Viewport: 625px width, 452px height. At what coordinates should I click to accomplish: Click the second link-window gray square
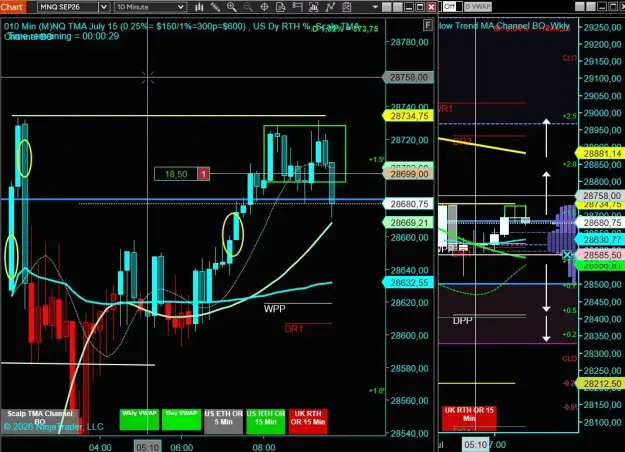397,7
